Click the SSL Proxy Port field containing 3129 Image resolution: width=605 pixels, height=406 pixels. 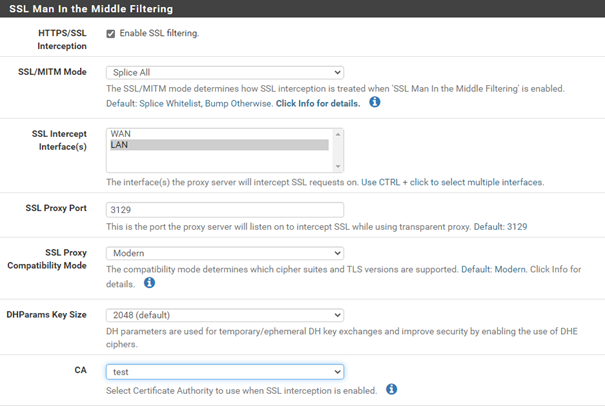tap(225, 210)
